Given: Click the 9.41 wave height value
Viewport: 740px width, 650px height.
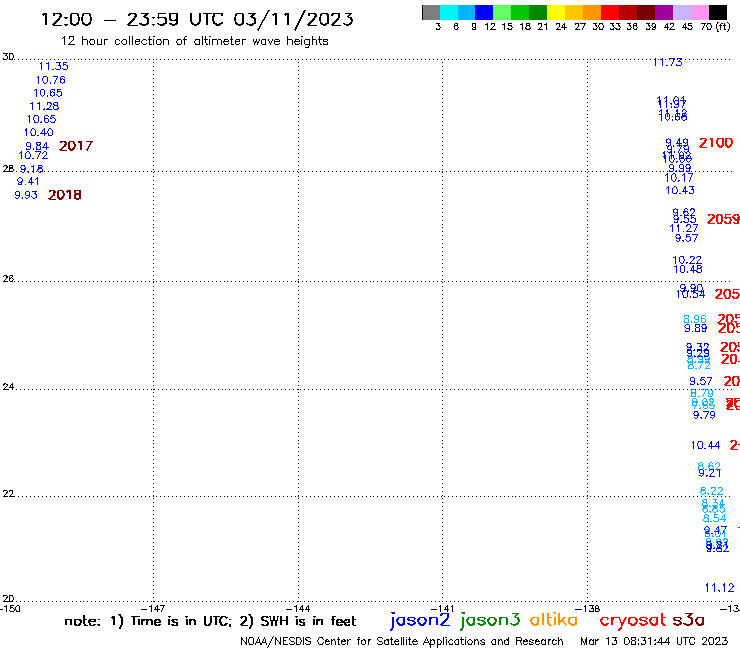Looking at the screenshot, I should coord(28,181).
